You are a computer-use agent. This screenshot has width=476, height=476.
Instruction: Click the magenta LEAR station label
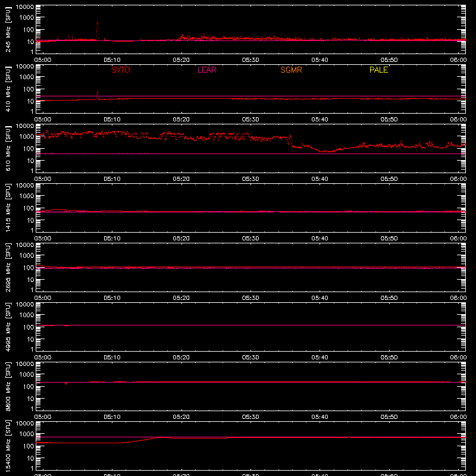tap(206, 70)
